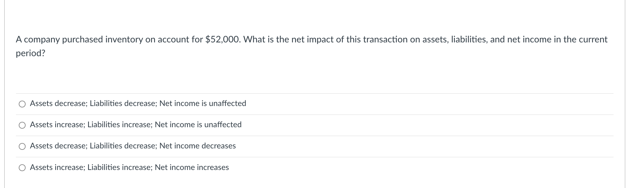
Task: Click the word 'period?' in the question
Action: [x=30, y=54]
